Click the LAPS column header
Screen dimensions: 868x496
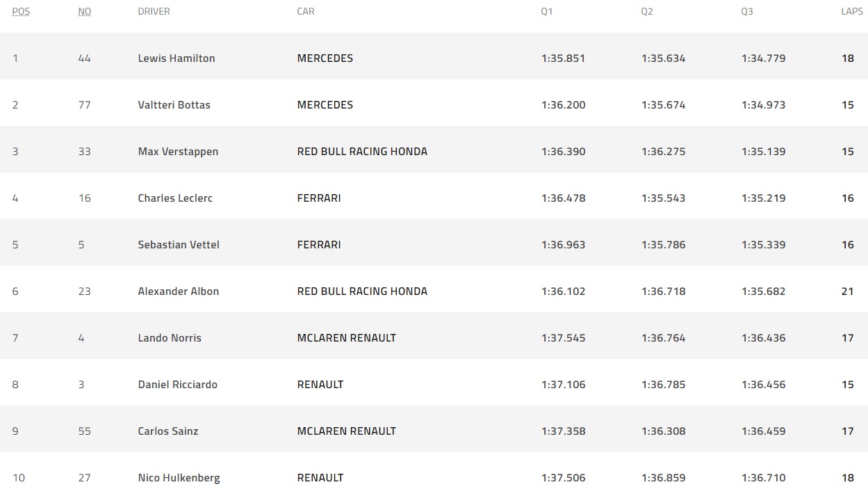point(852,12)
